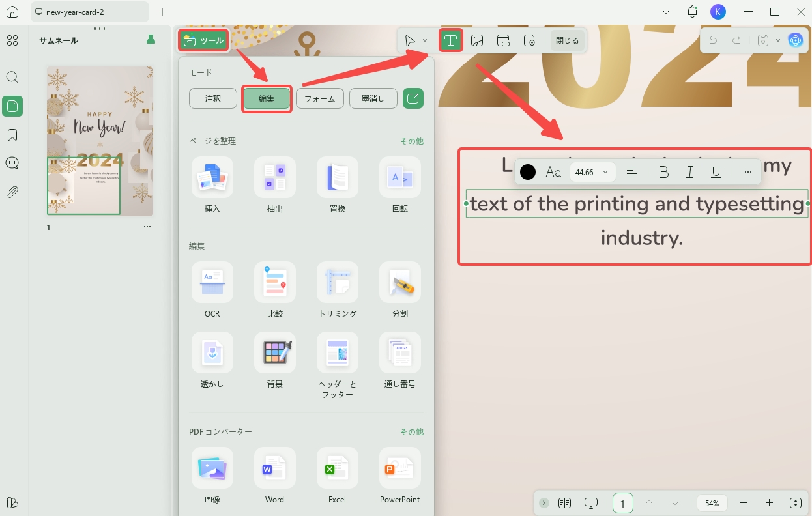Open the text alignment options
The height and width of the screenshot is (516, 812).
pyautogui.click(x=631, y=172)
